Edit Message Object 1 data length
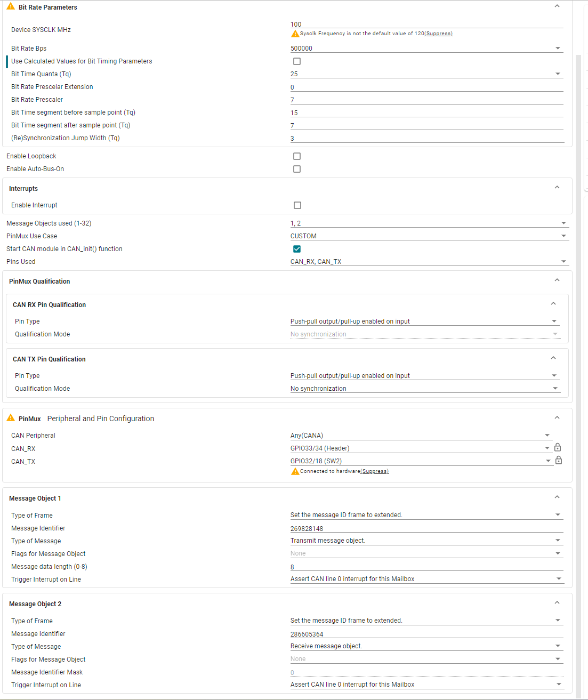Viewport: 588px width, 700px height. coord(426,567)
